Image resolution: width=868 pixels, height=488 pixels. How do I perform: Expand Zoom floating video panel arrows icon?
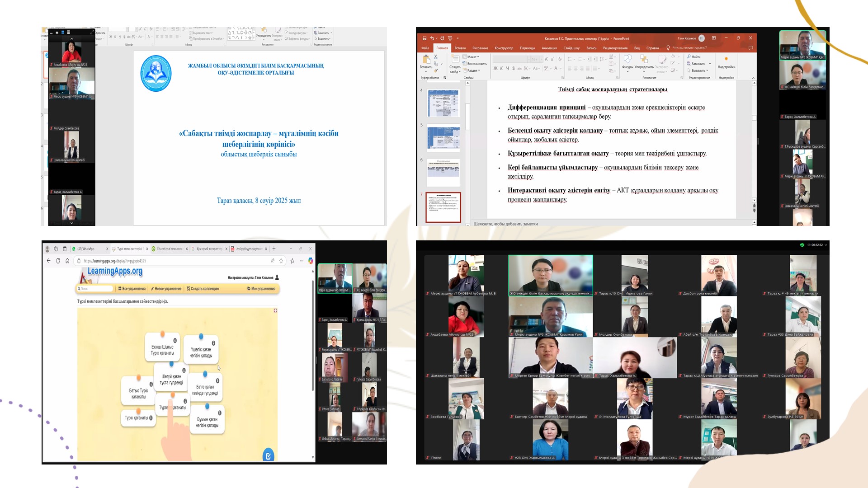coord(91,33)
